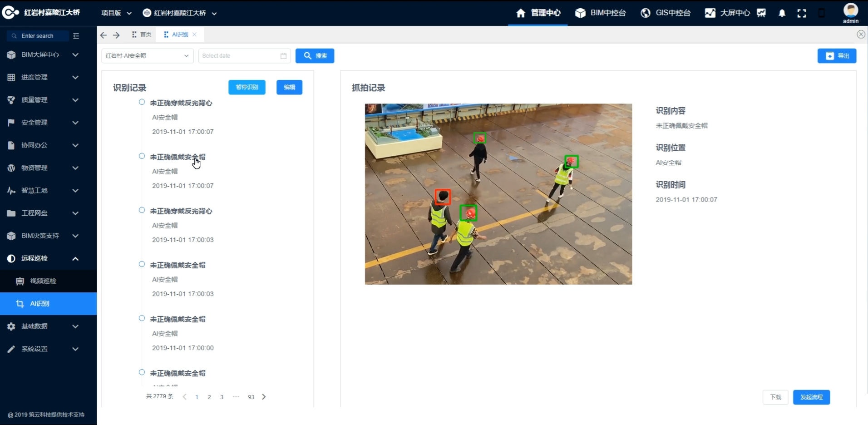This screenshot has width=868, height=425.
Task: Go forward with the right arrow icon
Action: click(x=116, y=35)
